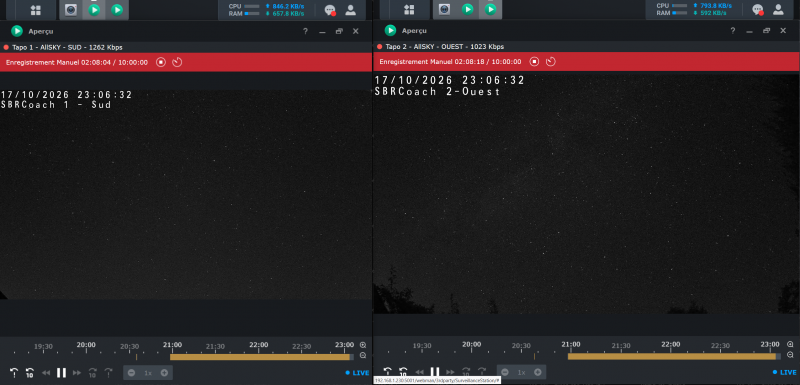The image size is (800, 385).
Task: Zoom in the left timeline with magnifier plus
Action: (x=363, y=345)
